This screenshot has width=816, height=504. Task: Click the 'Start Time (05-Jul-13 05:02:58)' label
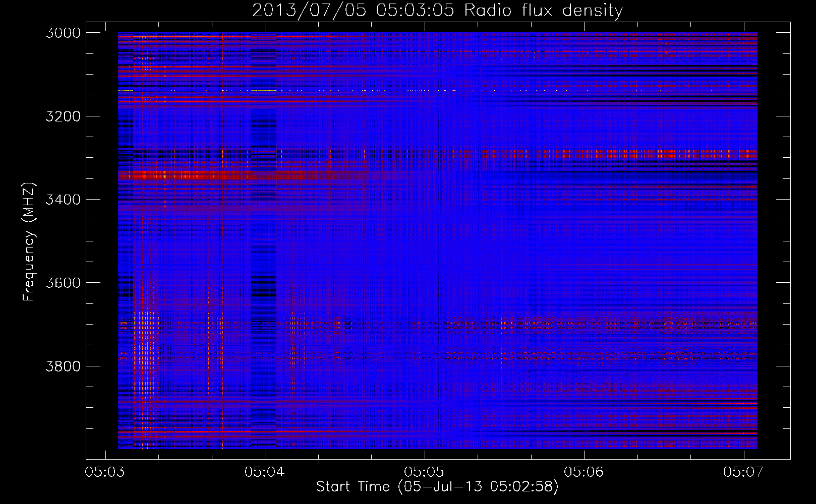(x=437, y=487)
